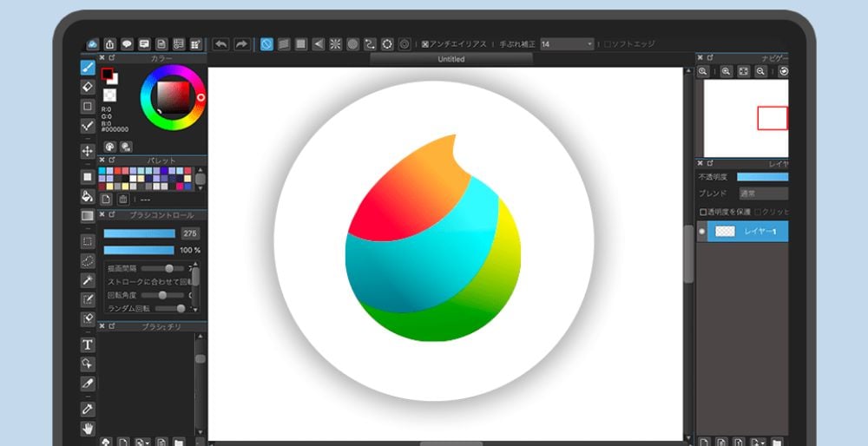This screenshot has height=446, width=868.
Task: Open the ブレンド mode dropdown
Action: point(762,193)
